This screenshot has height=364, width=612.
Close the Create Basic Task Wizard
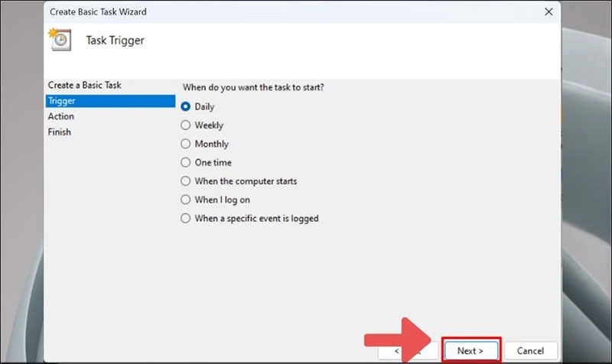point(548,12)
